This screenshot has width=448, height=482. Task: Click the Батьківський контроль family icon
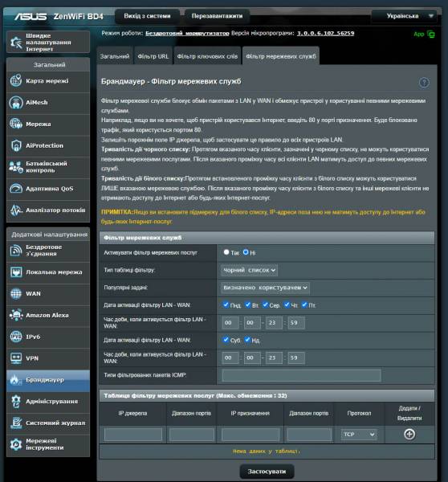[16, 167]
